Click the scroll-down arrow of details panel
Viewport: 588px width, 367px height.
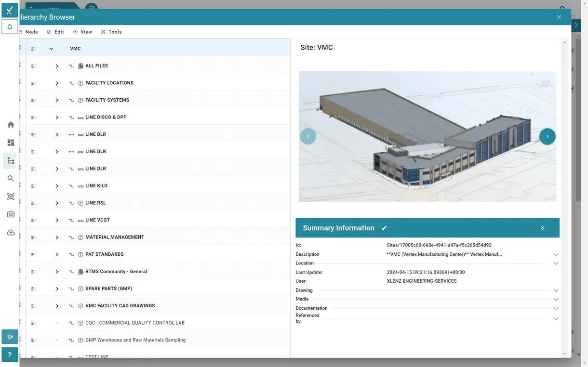[x=565, y=354]
